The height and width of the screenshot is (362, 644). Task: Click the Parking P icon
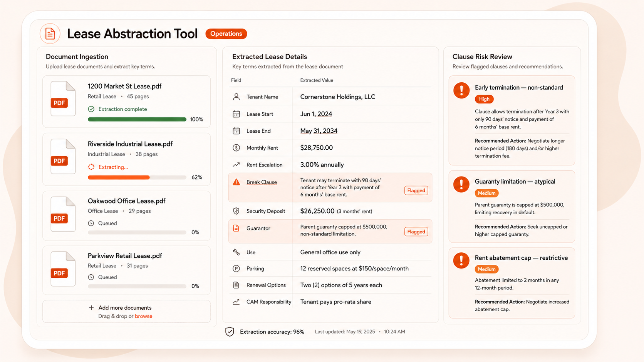click(x=236, y=269)
